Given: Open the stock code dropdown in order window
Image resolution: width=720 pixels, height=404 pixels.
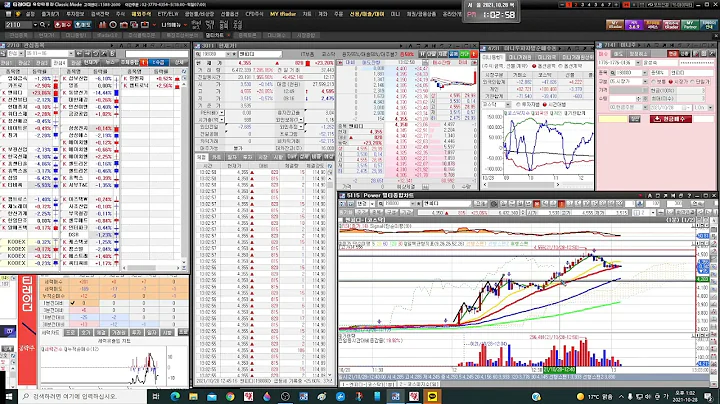Looking at the screenshot, I should tap(646, 73).
